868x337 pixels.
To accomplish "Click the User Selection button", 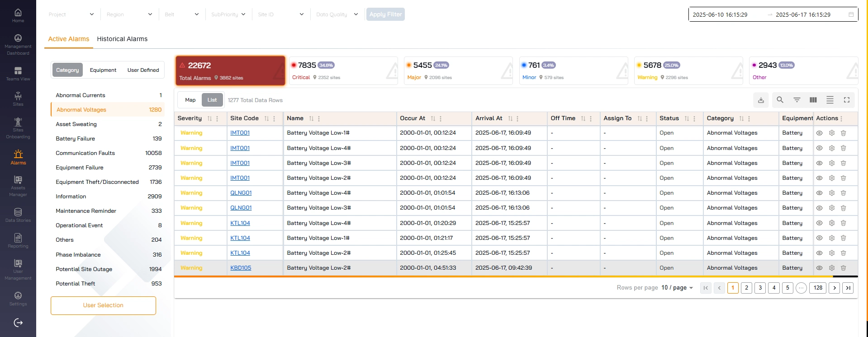I will (103, 305).
